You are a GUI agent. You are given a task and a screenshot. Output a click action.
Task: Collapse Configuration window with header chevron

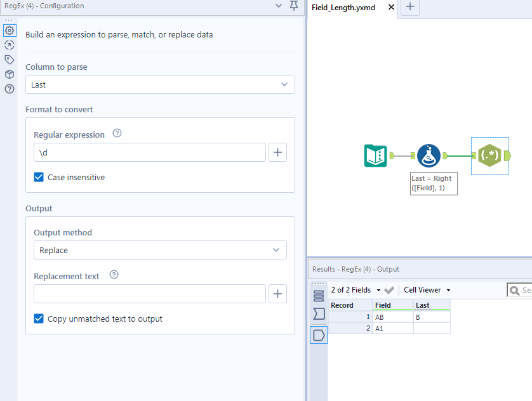(x=279, y=6)
